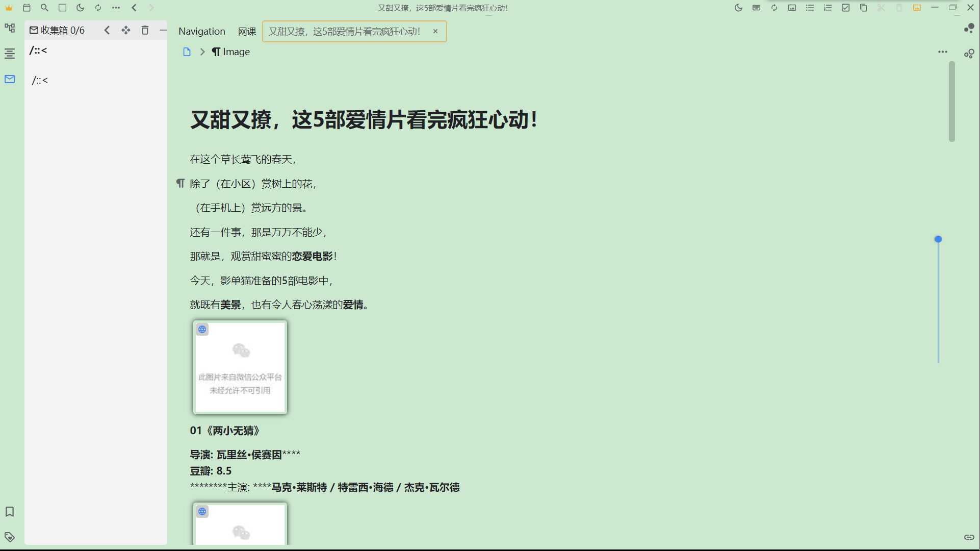
Task: Open the three-dot menu in the top-left toolbar
Action: coord(116,8)
